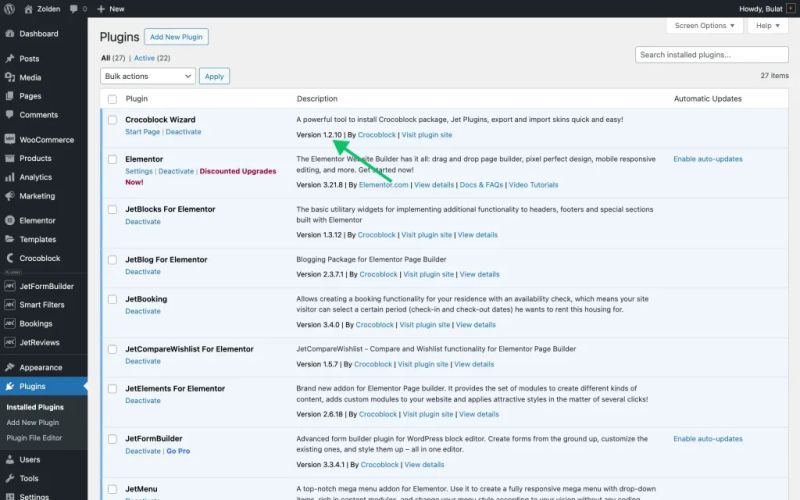Check the Crocoblock Wizard plugin checkbox

pos(112,120)
